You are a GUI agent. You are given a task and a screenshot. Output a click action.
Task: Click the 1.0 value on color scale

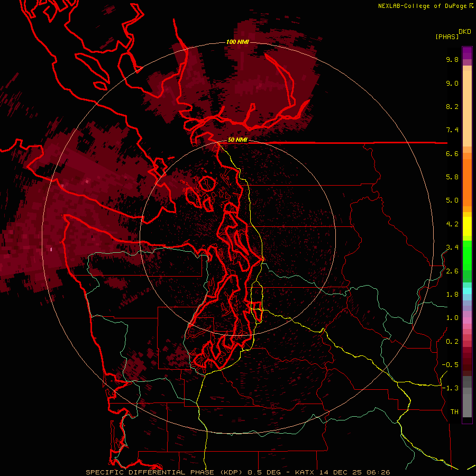coord(452,318)
